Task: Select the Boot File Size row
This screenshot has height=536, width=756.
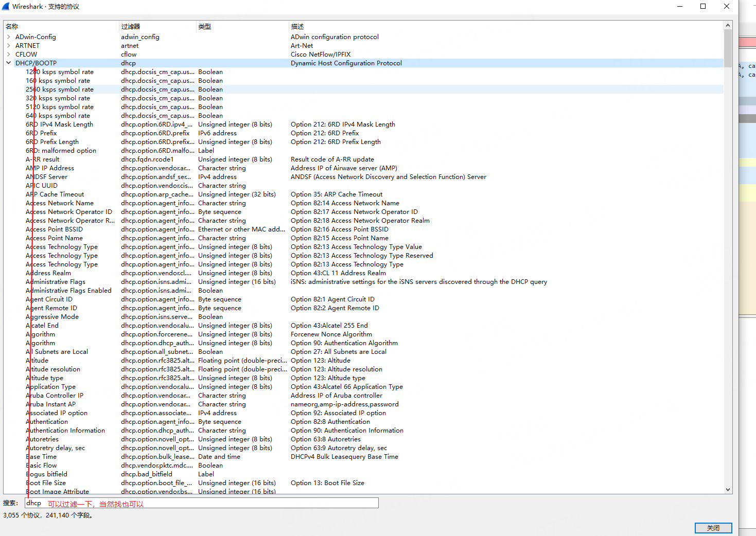Action: coord(363,483)
